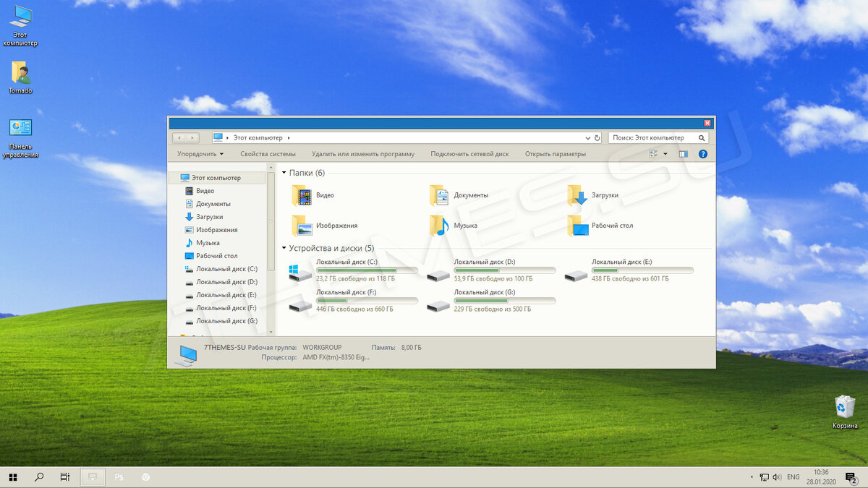Click Свойства системы in the toolbar
This screenshot has width=868, height=488.
(268, 154)
